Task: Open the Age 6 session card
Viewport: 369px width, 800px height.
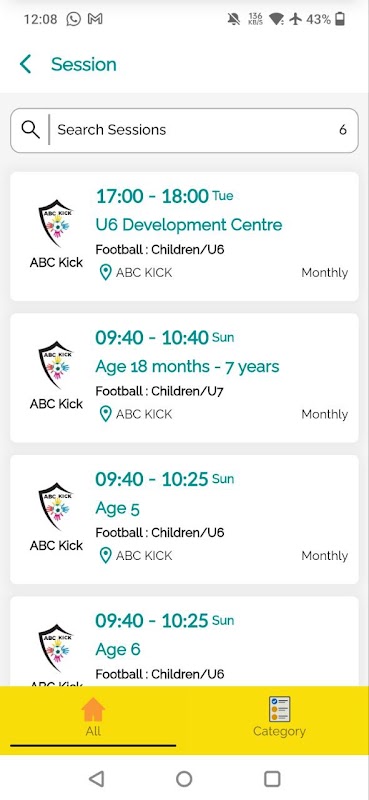Action: point(184,641)
